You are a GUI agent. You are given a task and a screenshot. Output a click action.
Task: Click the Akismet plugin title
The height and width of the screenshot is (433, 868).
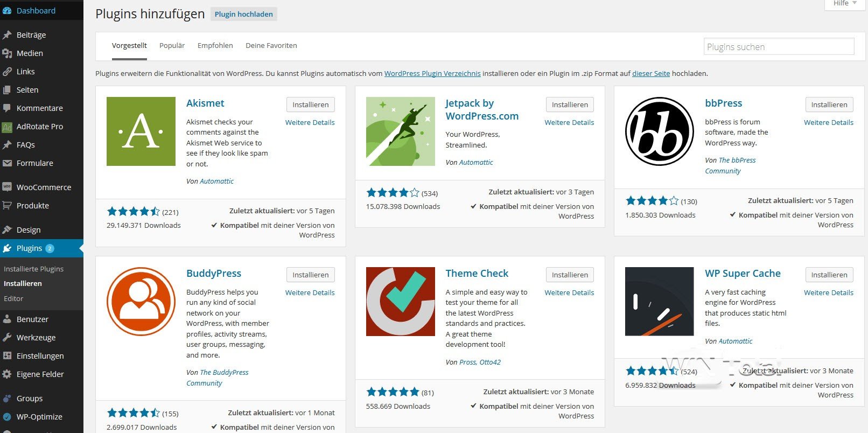click(205, 103)
